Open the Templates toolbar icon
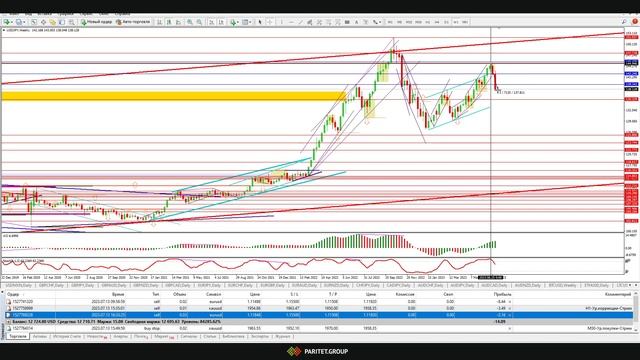 [245, 22]
